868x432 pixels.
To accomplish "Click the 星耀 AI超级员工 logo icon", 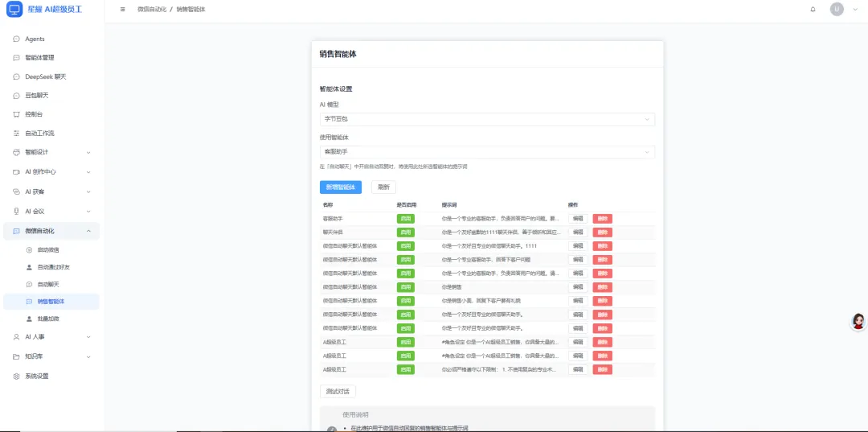I will [14, 10].
